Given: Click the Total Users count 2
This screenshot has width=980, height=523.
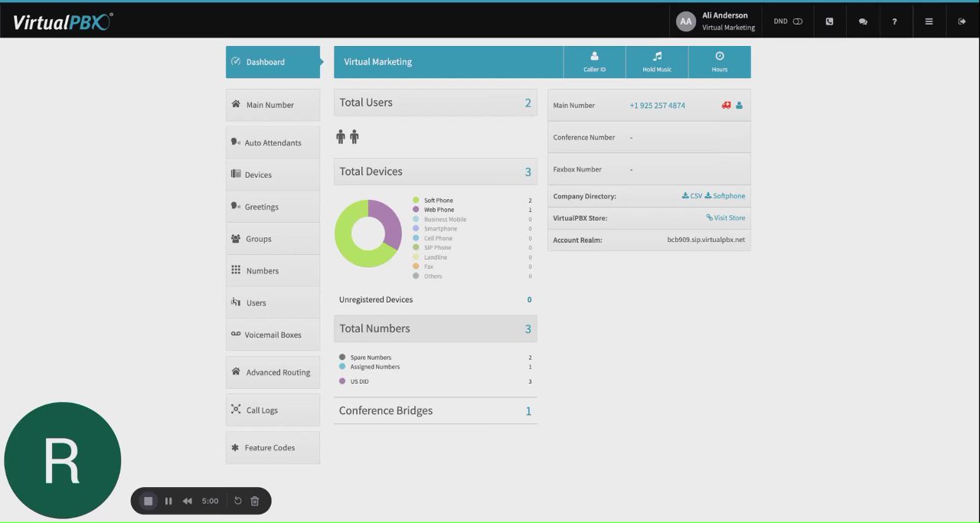Looking at the screenshot, I should tap(528, 103).
